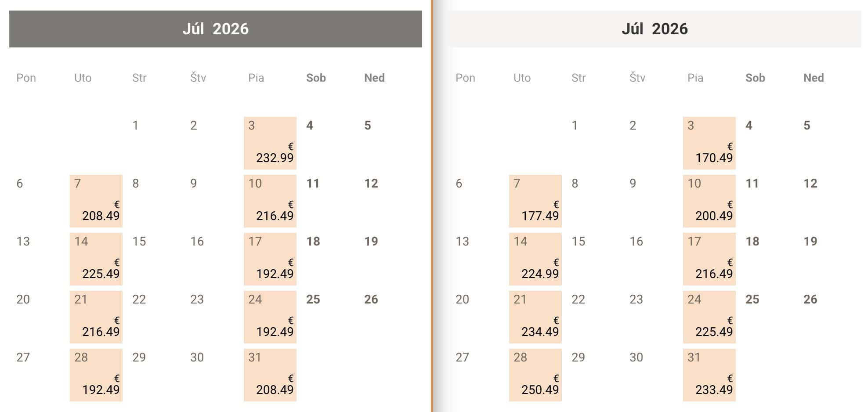Click July 14 priced €224.99
This screenshot has width=868, height=412.
pyautogui.click(x=535, y=259)
